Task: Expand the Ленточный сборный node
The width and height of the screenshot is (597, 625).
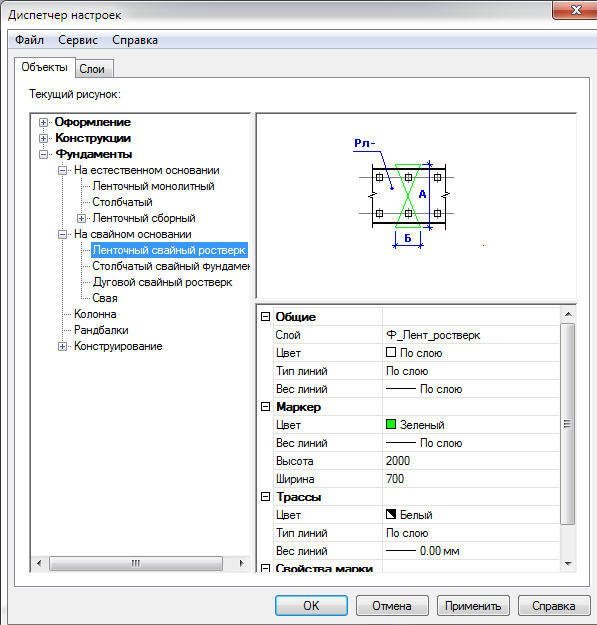Action: click(x=81, y=218)
